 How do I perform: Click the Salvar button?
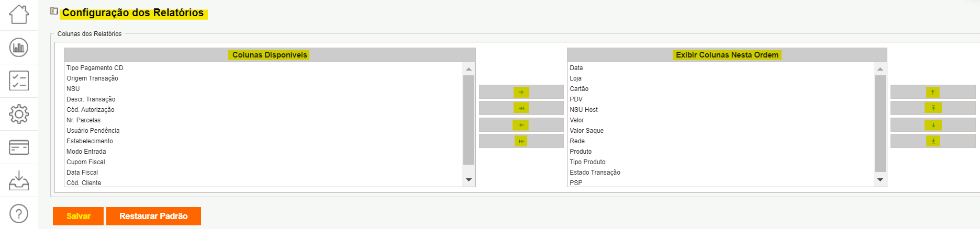click(x=79, y=216)
